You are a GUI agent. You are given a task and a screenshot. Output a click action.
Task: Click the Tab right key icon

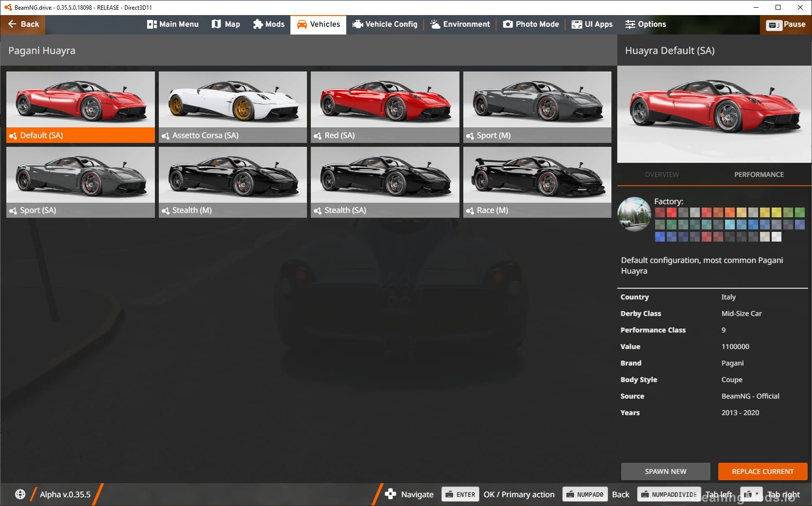pyautogui.click(x=751, y=494)
